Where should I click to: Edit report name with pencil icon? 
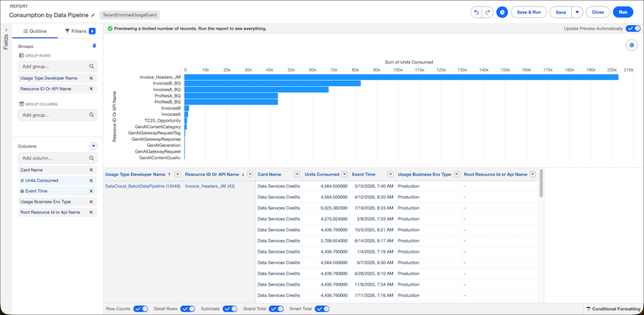coord(93,15)
